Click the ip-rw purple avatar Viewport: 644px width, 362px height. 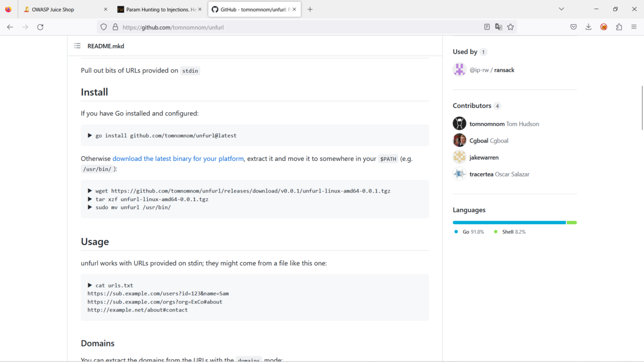[x=459, y=70]
